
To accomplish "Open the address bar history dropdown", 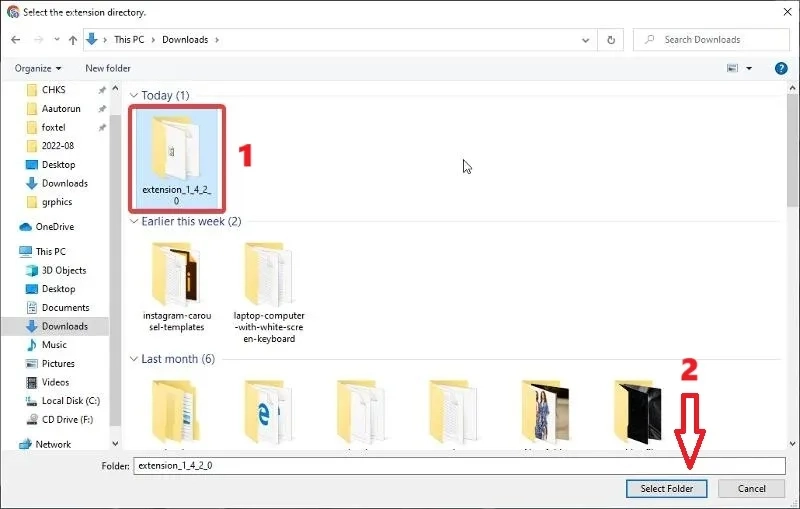I will point(585,40).
